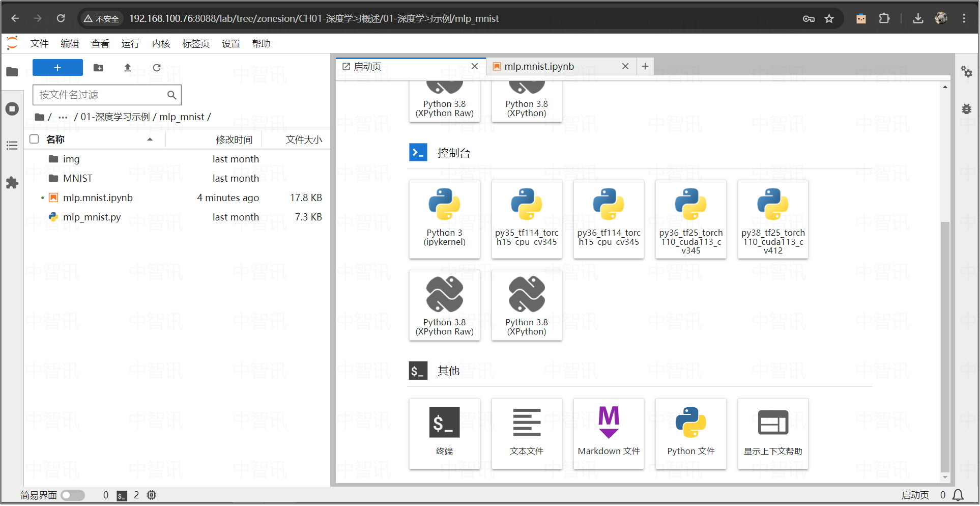Launch Python 3 (ipykernel) console
This screenshot has height=506, width=980.
click(x=445, y=219)
